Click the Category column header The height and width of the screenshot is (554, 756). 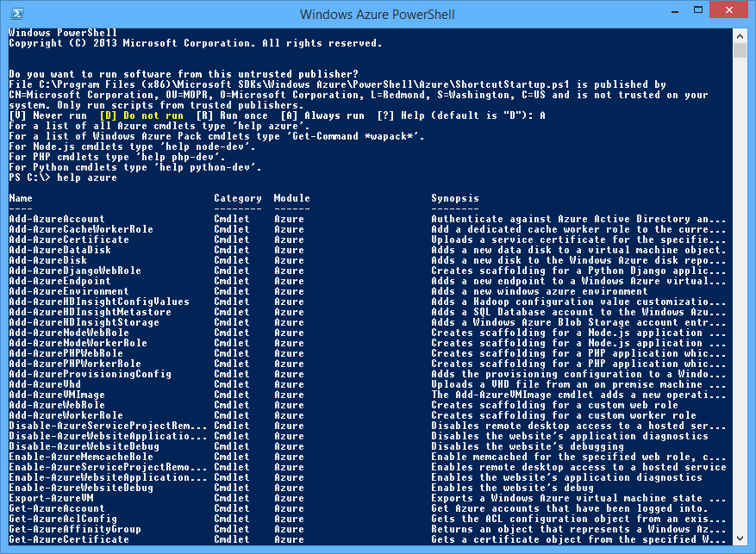238,198
